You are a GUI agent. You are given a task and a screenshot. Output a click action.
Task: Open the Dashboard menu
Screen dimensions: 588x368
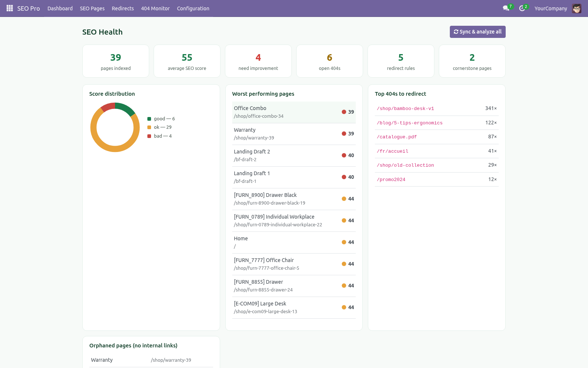tap(60, 8)
